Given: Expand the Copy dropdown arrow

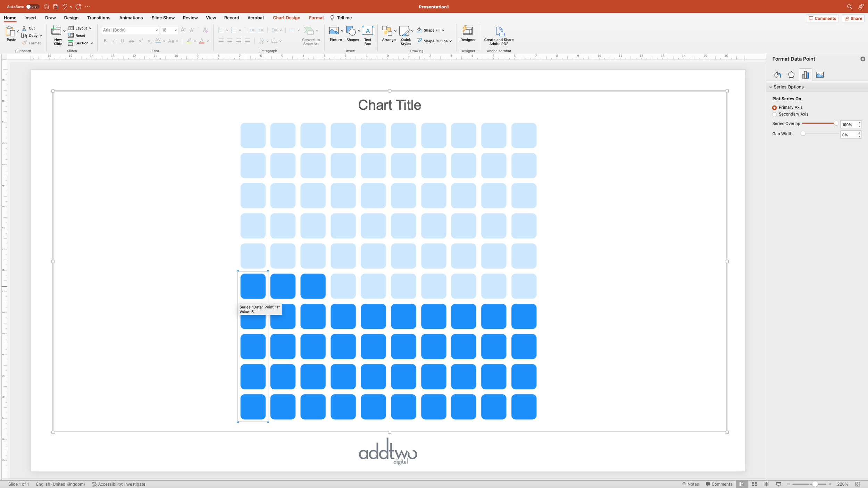Looking at the screenshot, I should click(41, 36).
